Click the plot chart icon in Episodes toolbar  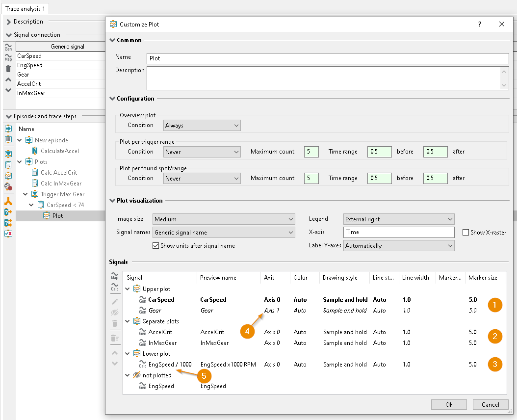point(8,176)
